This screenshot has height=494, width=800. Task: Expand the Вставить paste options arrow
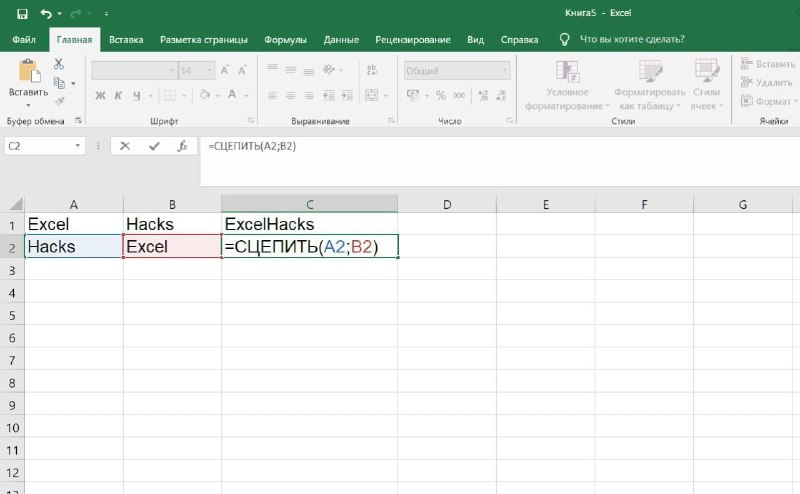[29, 105]
